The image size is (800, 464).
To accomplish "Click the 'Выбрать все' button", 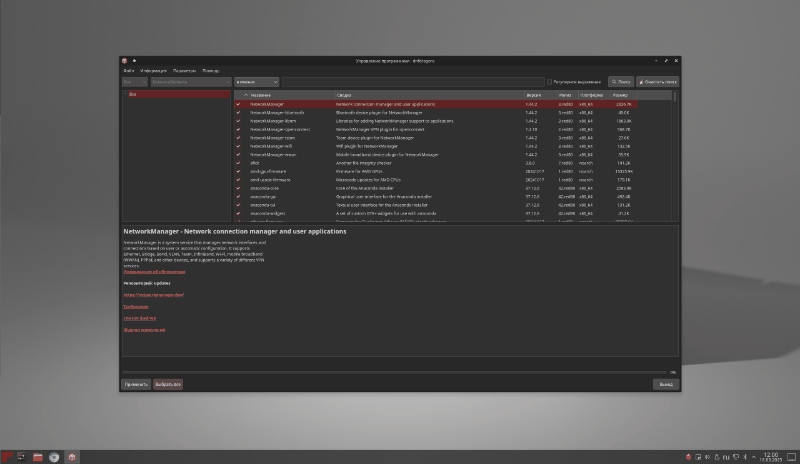I will point(168,384).
